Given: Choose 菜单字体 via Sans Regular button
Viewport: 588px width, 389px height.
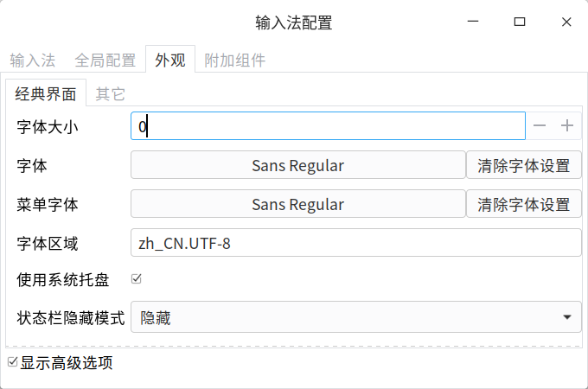Looking at the screenshot, I should (297, 205).
